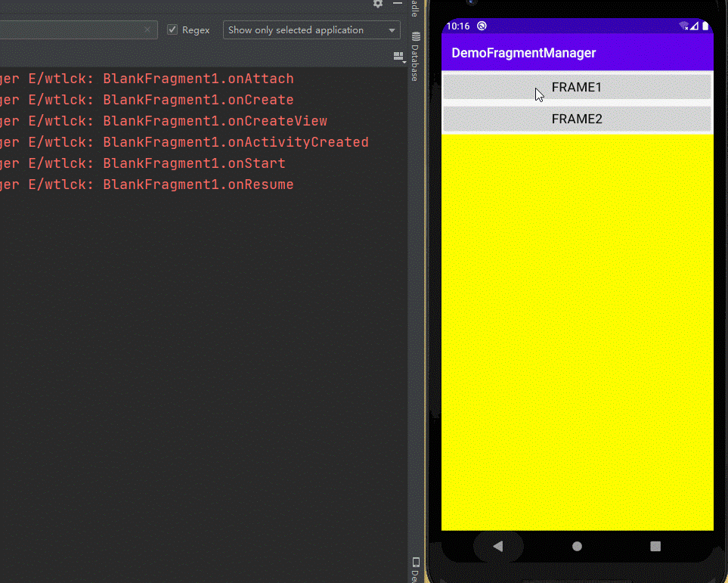Click the DemoFragmentManager app title
The image size is (728, 583).
[x=524, y=53]
